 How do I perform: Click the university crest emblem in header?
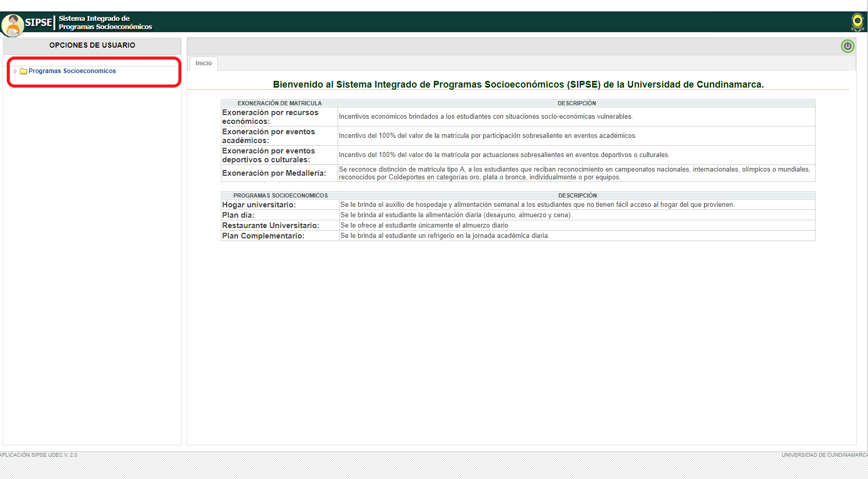pyautogui.click(x=858, y=22)
